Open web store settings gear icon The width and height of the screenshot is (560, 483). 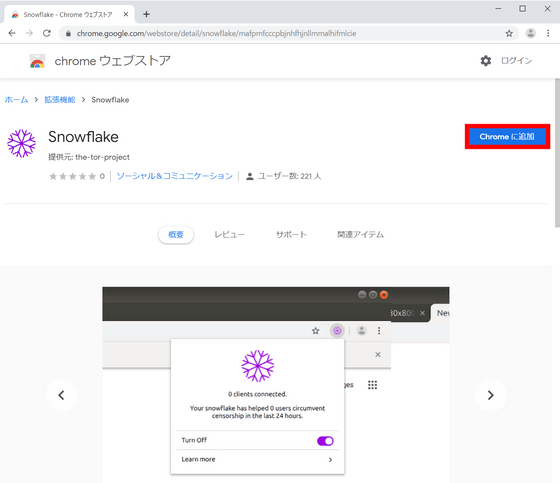click(486, 61)
